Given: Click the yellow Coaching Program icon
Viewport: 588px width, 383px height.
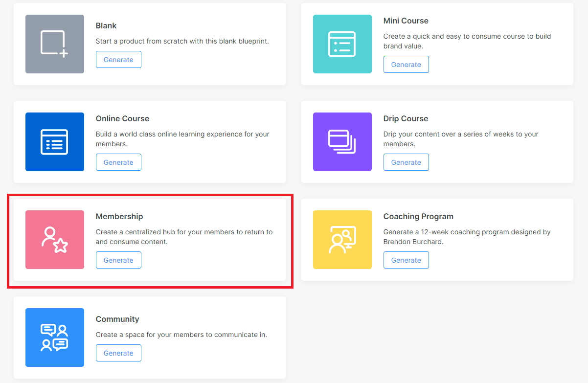Looking at the screenshot, I should pyautogui.click(x=342, y=240).
